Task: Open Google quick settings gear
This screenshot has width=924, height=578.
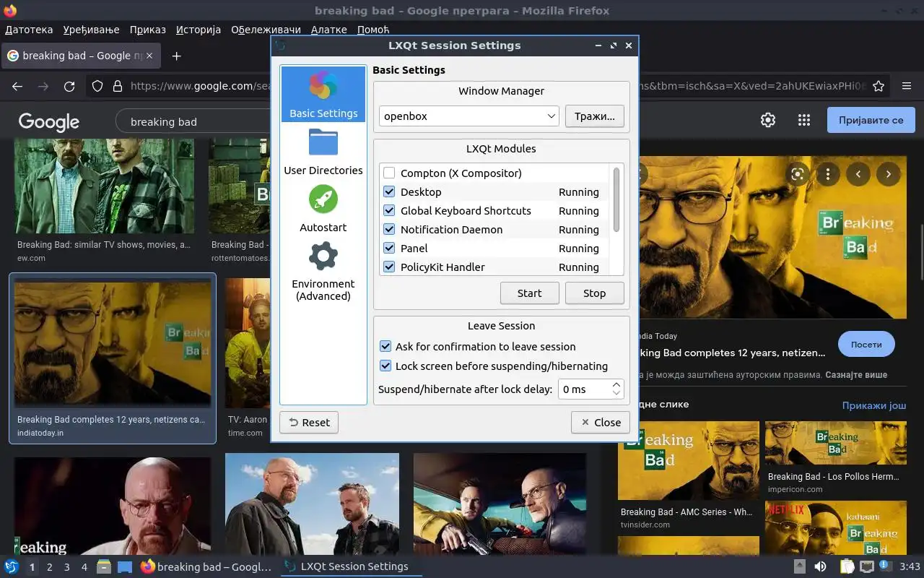Action: (768, 120)
